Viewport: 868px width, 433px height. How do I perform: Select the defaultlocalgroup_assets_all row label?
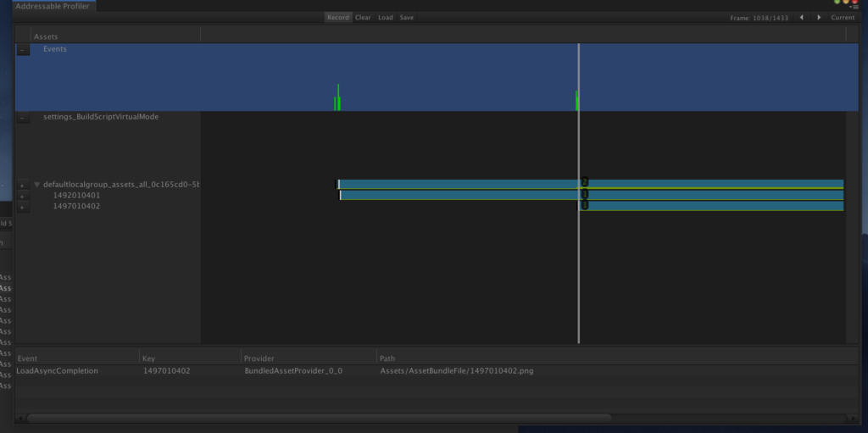click(x=121, y=185)
